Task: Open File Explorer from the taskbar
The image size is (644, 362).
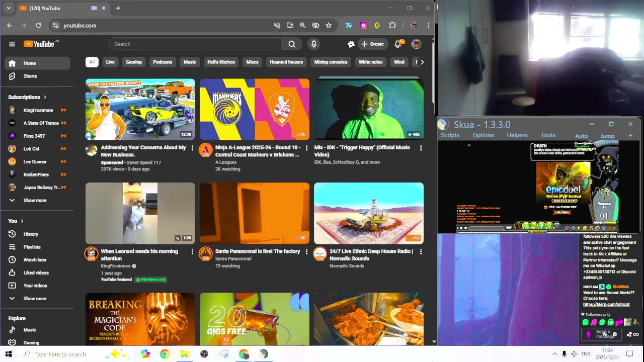Action: pos(184,354)
